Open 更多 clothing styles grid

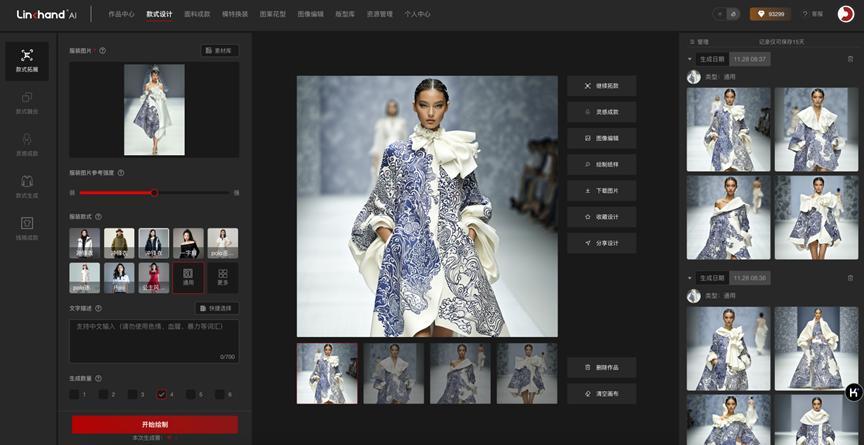[x=222, y=277]
